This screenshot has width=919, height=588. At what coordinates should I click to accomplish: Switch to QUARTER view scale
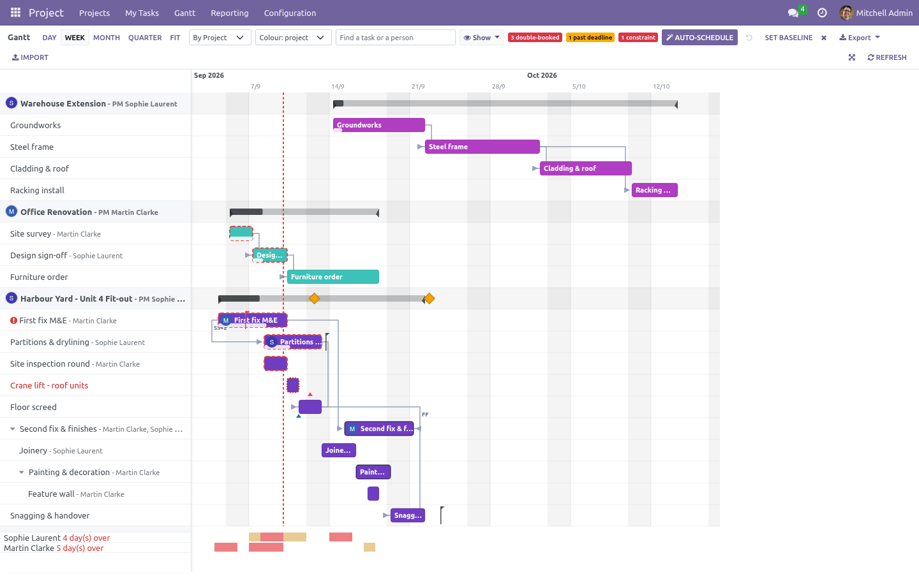tap(145, 38)
